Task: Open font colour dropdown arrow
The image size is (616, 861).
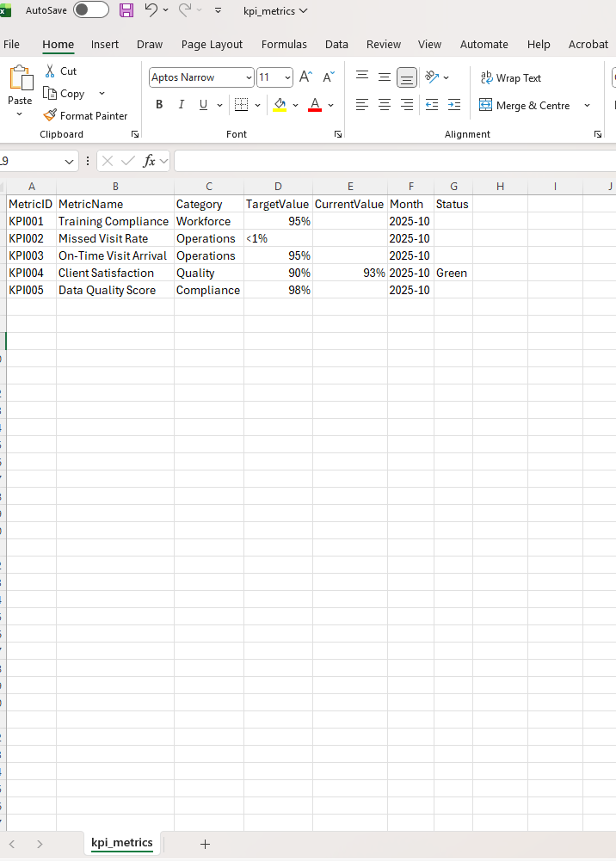Action: tap(330, 105)
